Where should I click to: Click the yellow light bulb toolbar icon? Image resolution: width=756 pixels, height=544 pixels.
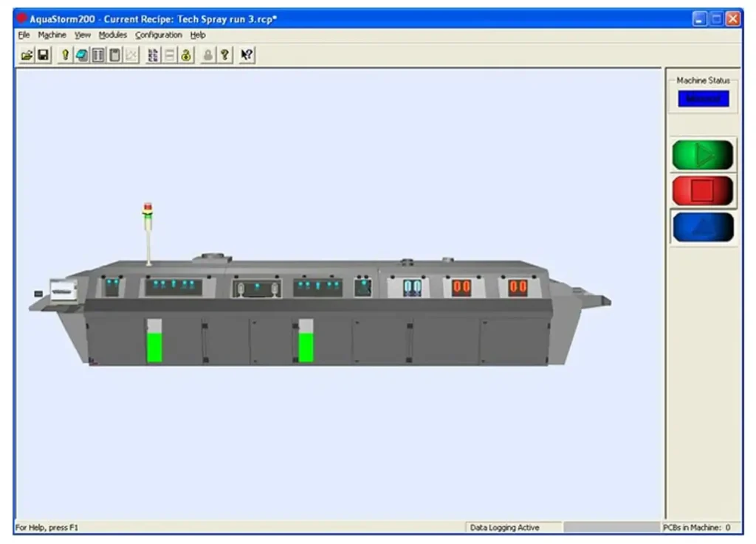[65, 55]
